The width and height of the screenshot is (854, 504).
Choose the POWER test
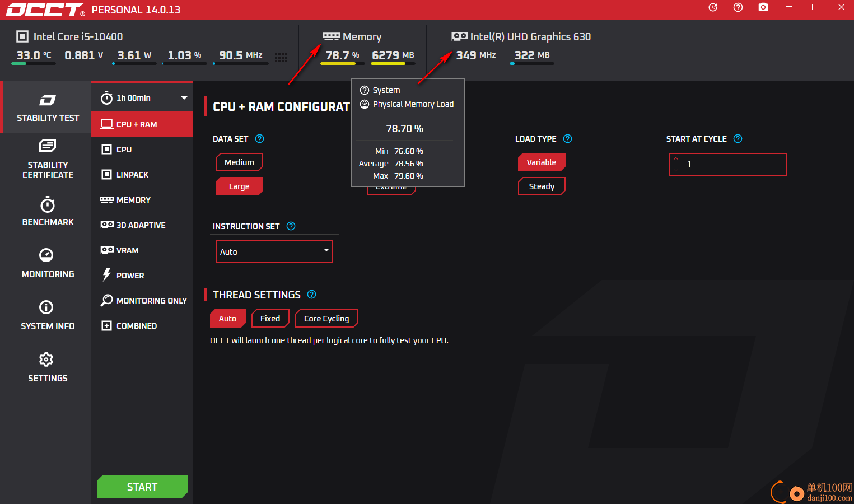[142, 276]
